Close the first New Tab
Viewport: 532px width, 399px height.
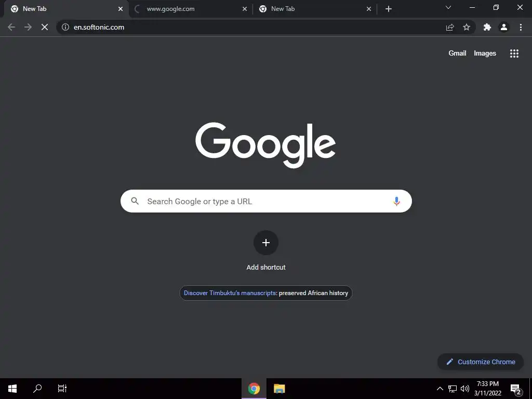[121, 9]
